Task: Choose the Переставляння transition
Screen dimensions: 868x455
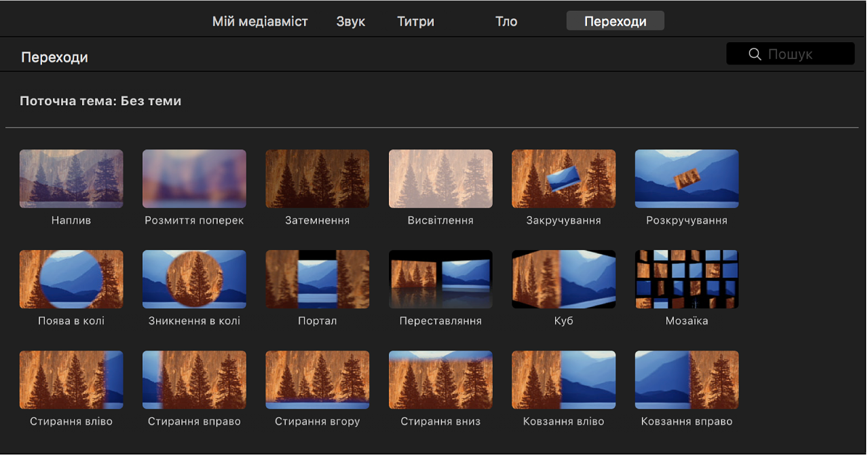Action: (x=440, y=279)
